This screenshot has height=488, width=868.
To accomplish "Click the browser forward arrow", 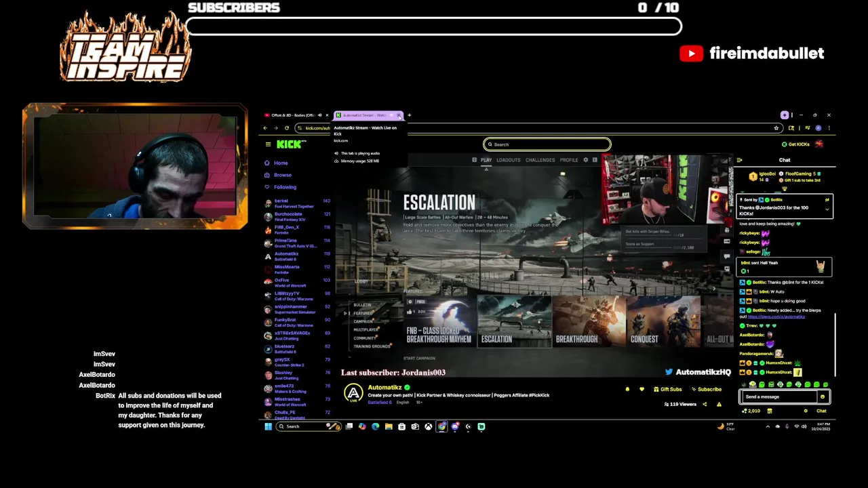I will (276, 128).
